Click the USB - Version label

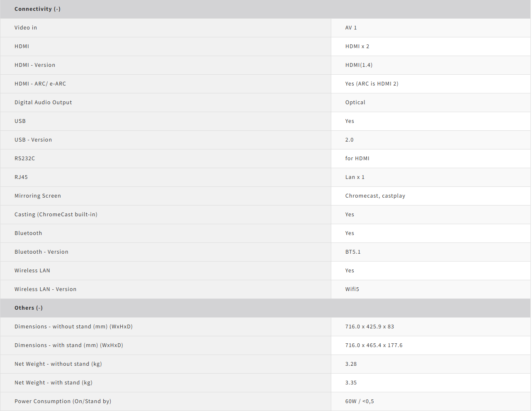33,140
